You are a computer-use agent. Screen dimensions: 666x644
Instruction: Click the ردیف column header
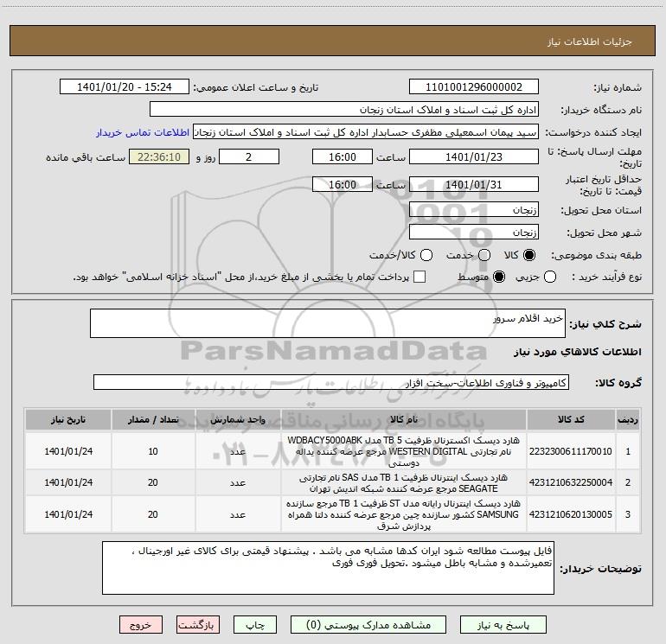coord(628,420)
